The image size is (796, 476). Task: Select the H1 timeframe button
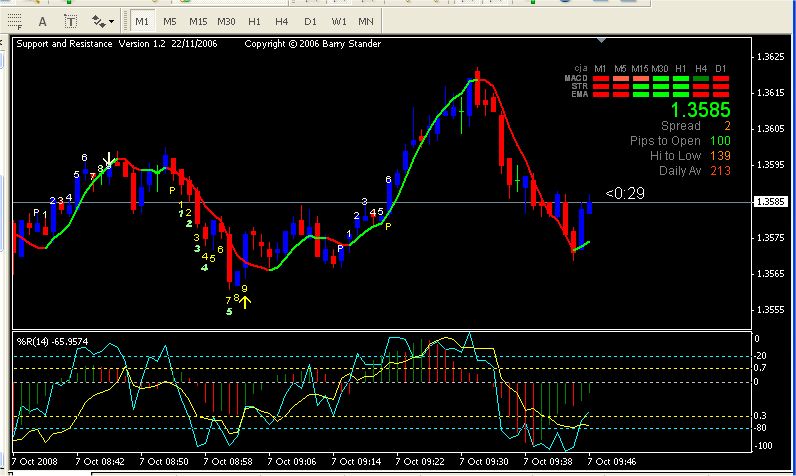pos(256,20)
